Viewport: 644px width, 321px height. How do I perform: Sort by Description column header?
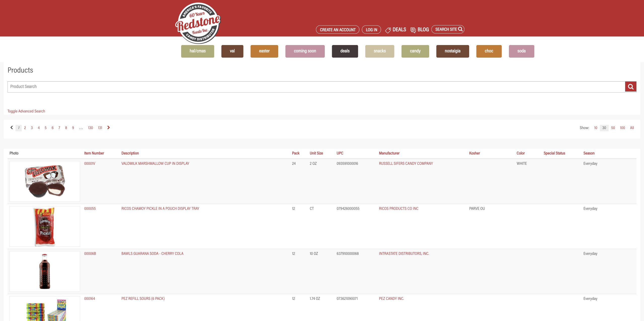click(x=130, y=153)
